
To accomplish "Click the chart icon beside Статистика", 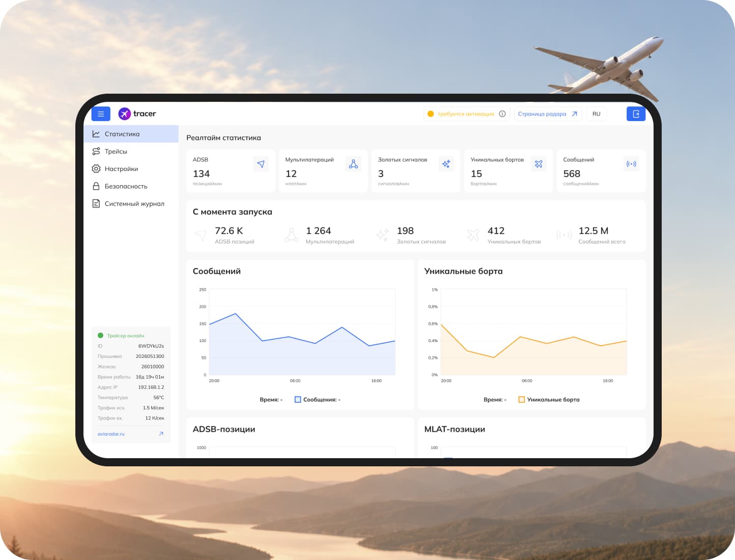I will [96, 134].
